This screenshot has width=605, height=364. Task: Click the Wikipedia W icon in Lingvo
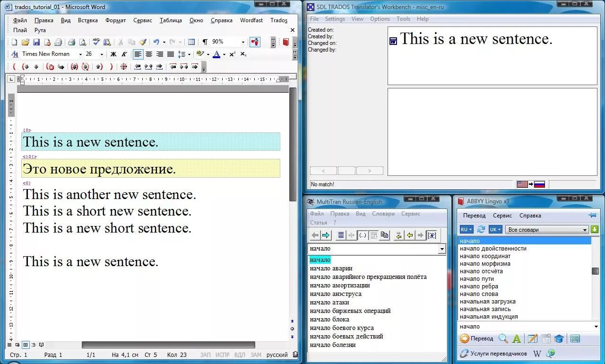537,354
